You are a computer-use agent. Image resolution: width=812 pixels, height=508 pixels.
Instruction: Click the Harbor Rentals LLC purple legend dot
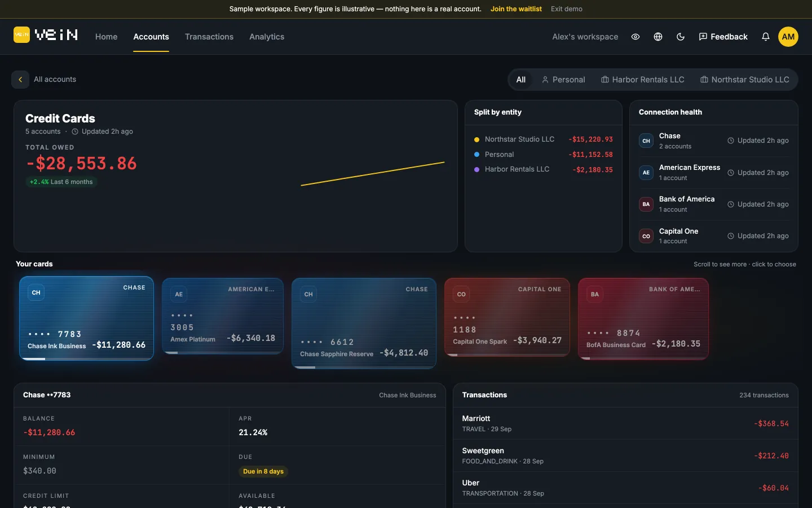[x=476, y=169]
